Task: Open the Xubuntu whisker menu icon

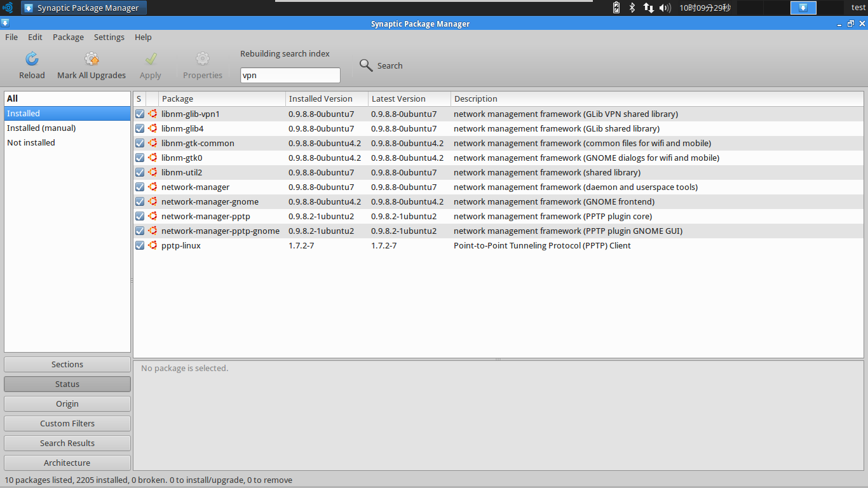Action: [8, 8]
